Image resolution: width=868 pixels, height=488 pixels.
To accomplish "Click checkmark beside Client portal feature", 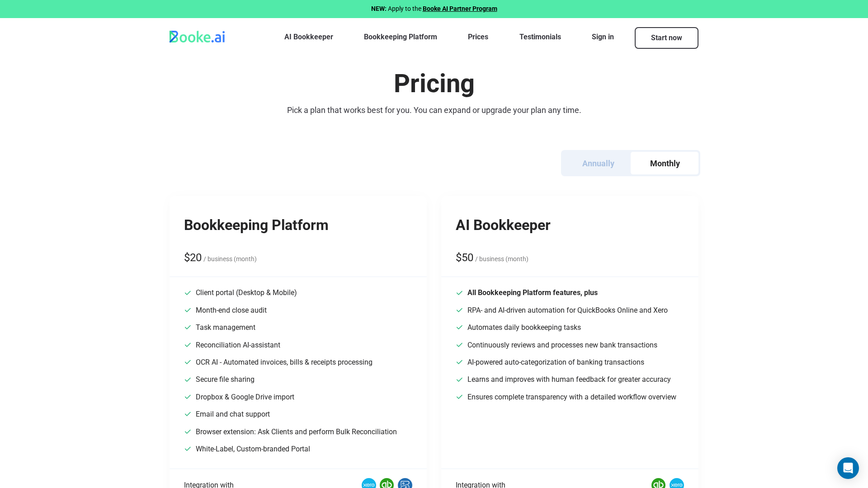I will click(188, 293).
